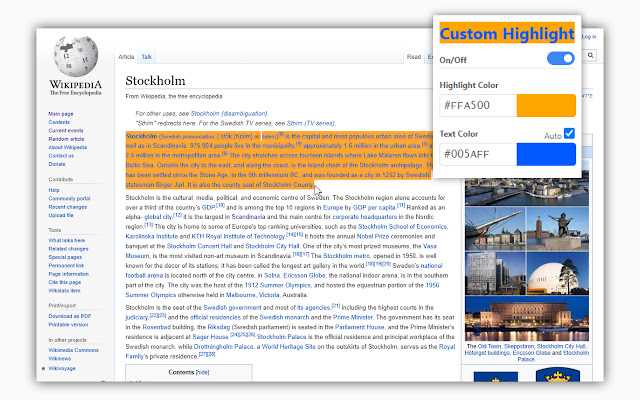
Task: Click the Stockholm metro link
Action: pyautogui.click(x=347, y=256)
